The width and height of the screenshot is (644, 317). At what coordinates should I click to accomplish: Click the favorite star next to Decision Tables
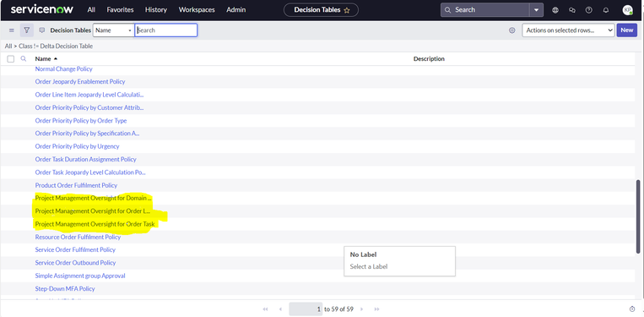click(x=347, y=10)
